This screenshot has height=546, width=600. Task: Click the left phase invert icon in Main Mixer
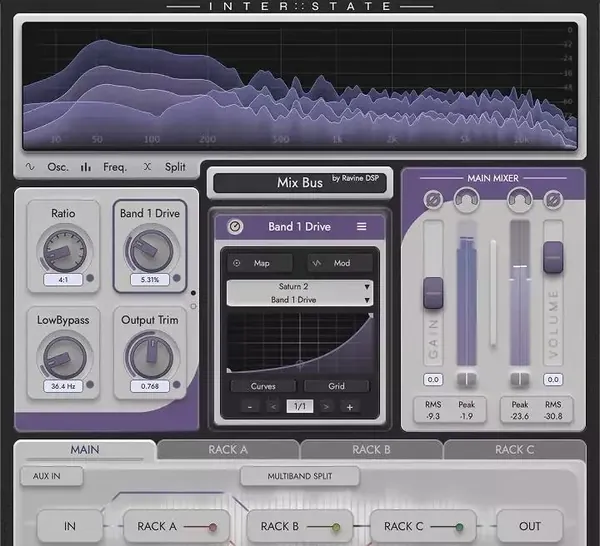(433, 199)
